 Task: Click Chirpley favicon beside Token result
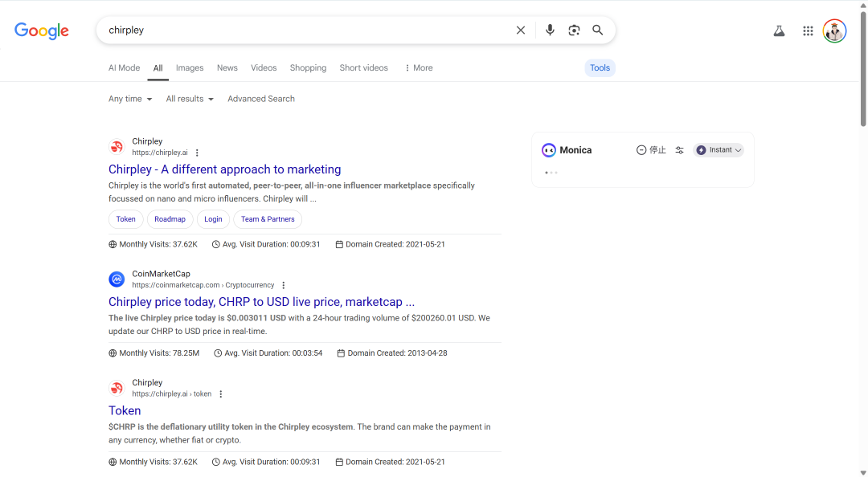(x=117, y=388)
